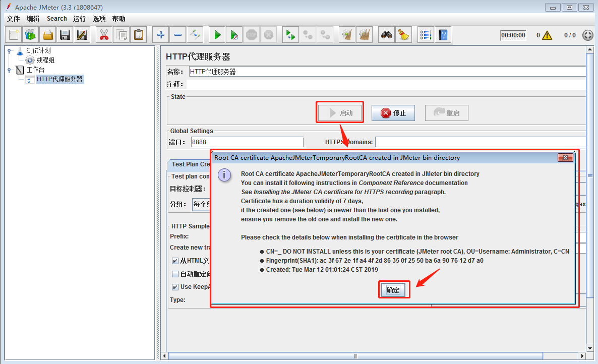Click the Fingerprint(SHA1) line in dialog

coord(375,261)
